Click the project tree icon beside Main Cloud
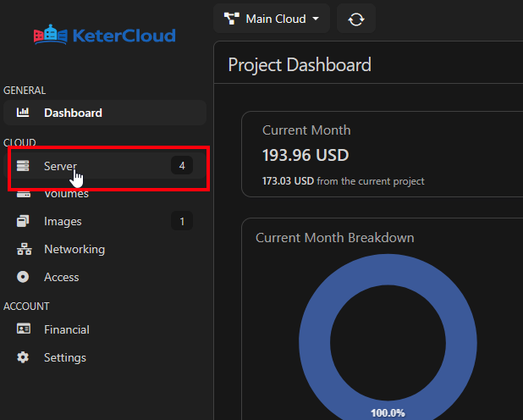This screenshot has height=420, width=523. click(232, 19)
